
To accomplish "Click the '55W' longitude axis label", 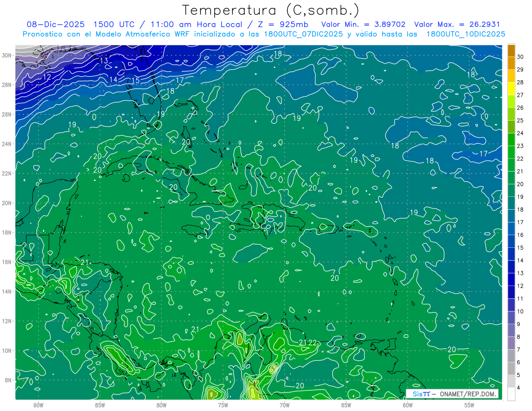I will click(469, 405).
